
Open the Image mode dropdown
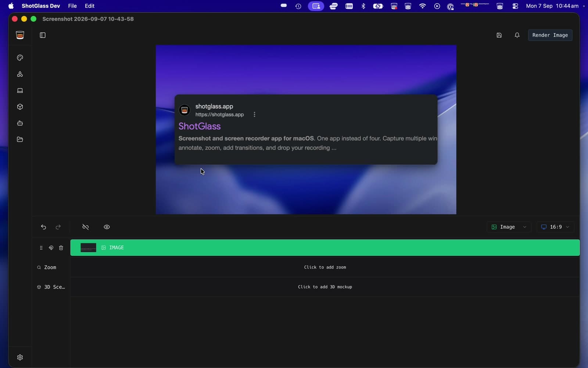(x=509, y=227)
